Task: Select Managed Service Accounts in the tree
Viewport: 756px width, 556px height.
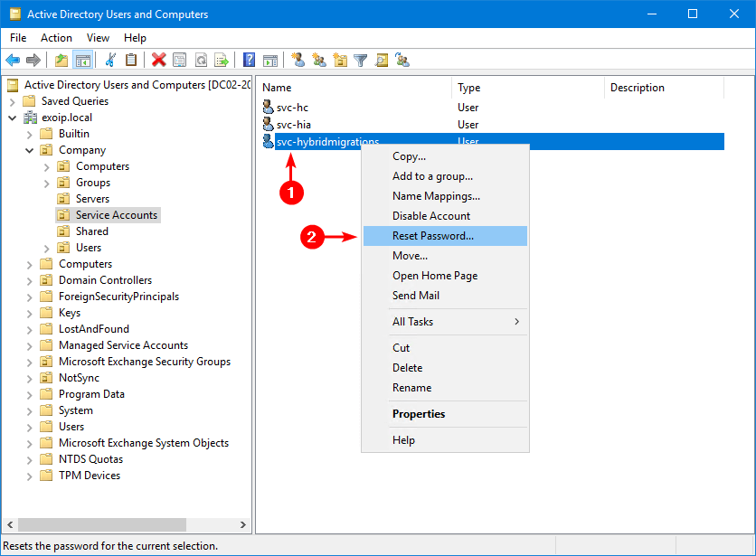Action: [x=123, y=345]
